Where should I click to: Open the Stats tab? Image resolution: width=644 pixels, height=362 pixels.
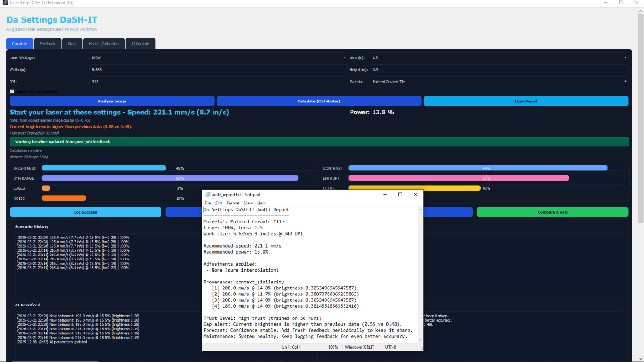coord(72,44)
